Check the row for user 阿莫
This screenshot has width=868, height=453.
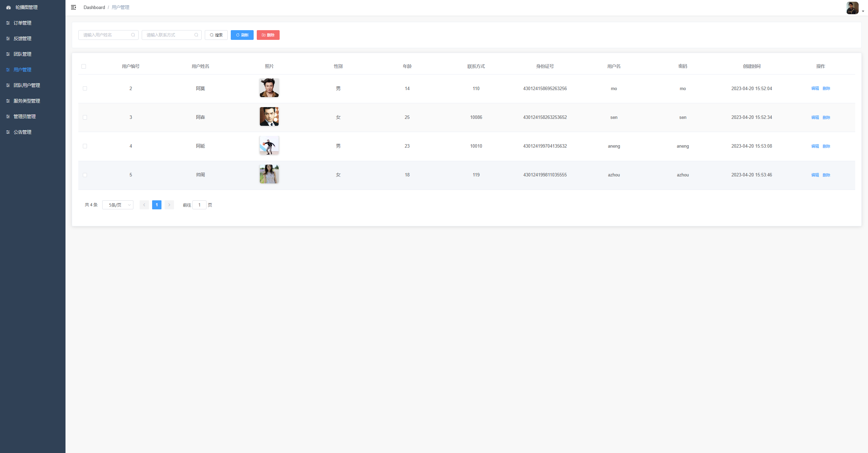pyautogui.click(x=85, y=88)
